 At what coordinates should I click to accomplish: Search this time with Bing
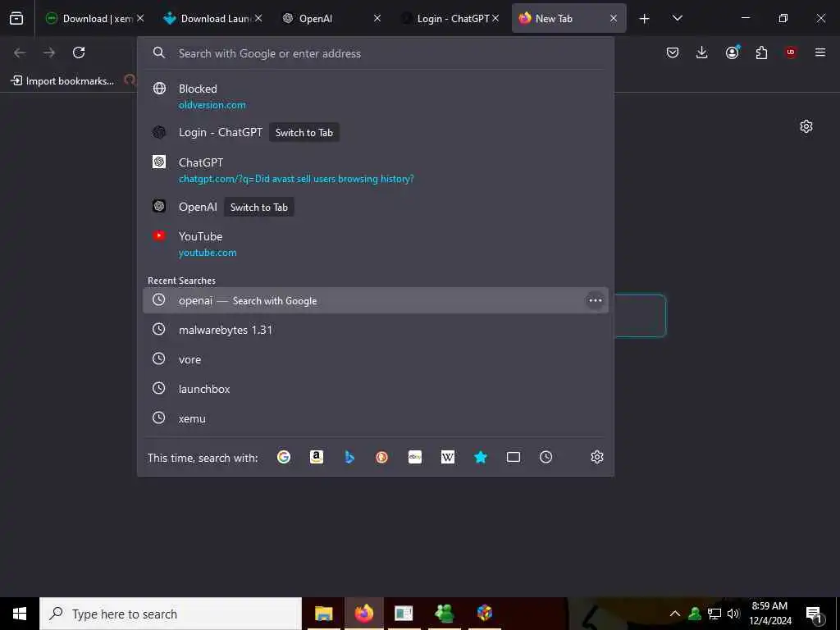click(x=349, y=457)
